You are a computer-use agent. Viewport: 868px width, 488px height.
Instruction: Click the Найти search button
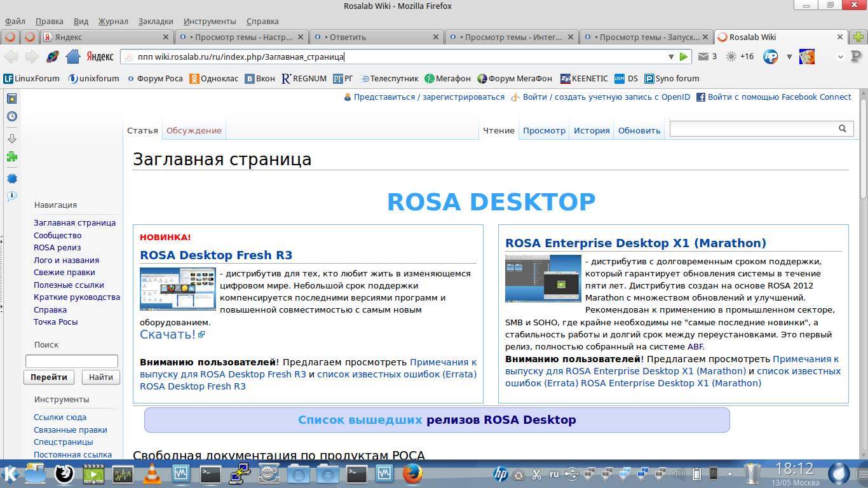point(101,377)
